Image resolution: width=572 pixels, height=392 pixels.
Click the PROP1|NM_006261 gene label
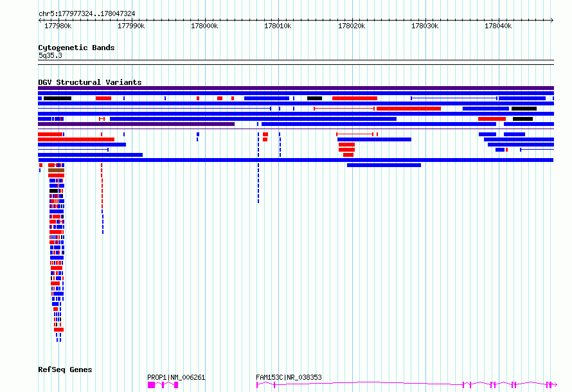[x=176, y=377]
